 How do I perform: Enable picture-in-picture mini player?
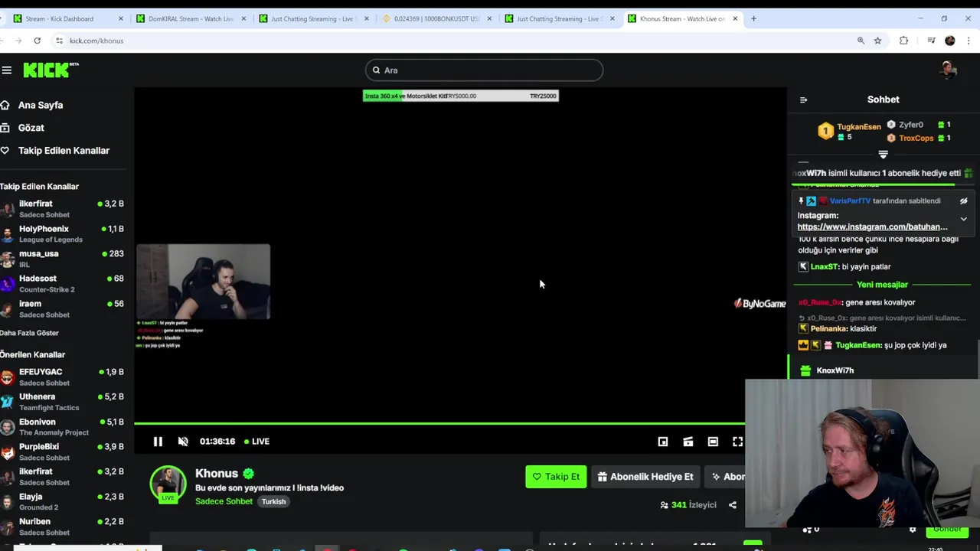point(663,442)
